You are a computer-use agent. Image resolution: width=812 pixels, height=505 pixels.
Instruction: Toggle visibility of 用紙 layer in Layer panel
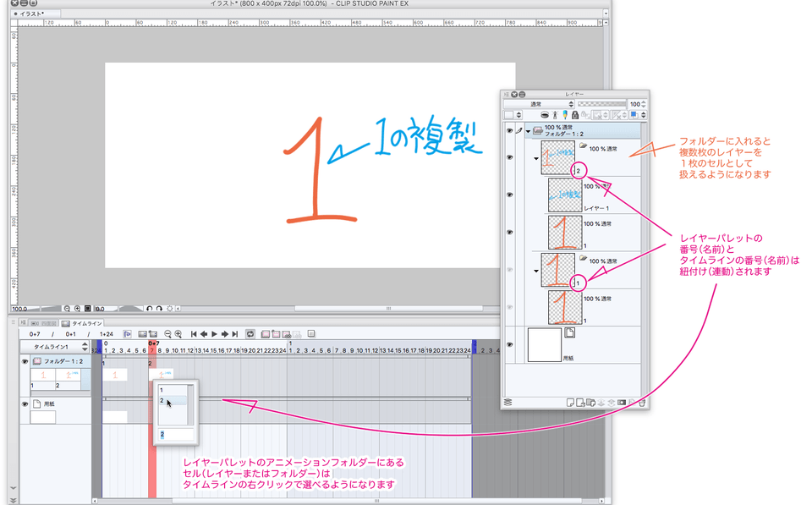[x=509, y=344]
